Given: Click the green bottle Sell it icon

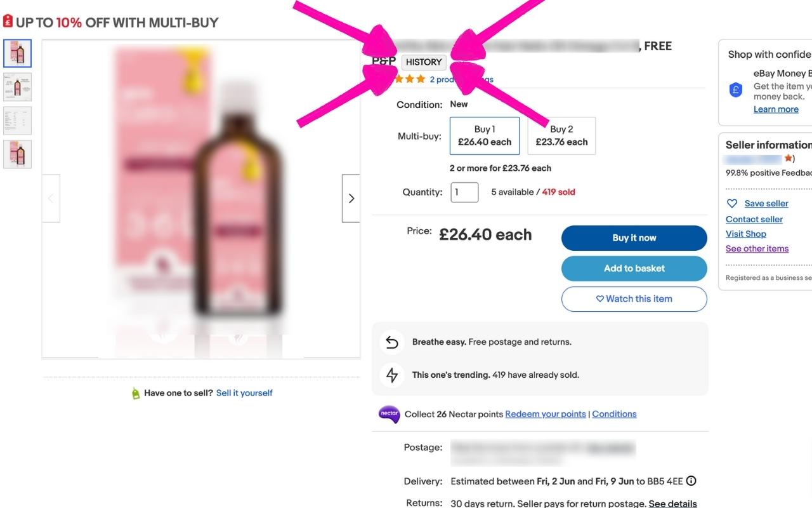Looking at the screenshot, I should pos(135,392).
